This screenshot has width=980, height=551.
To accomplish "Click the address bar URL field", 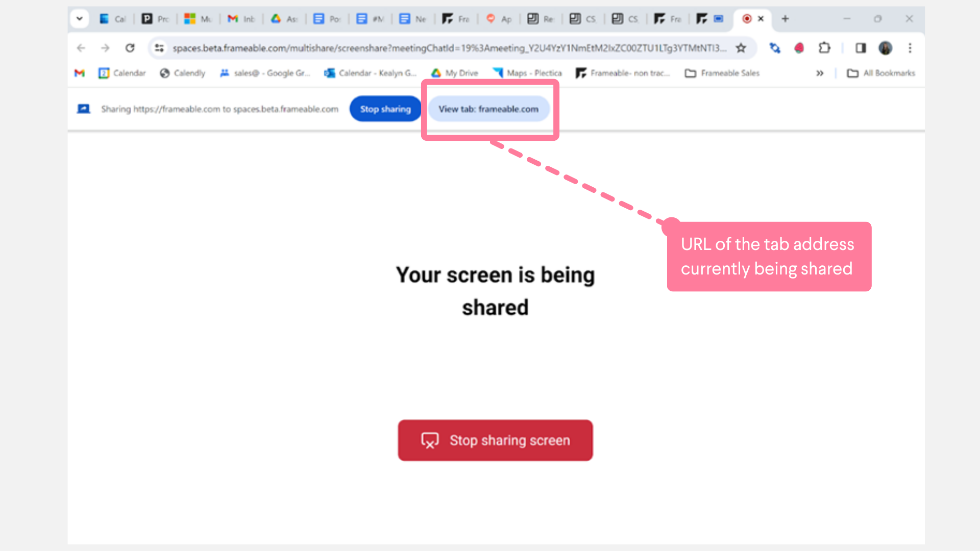I will (x=449, y=48).
